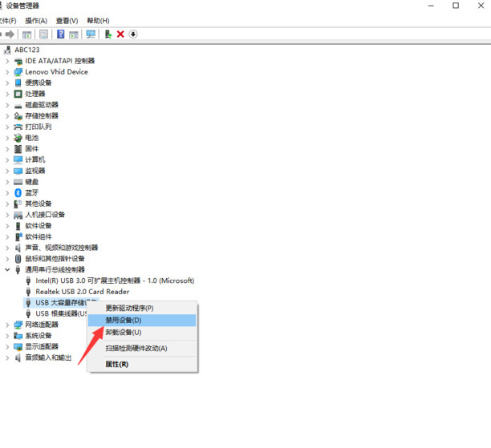Choose 禁用设备(D) from the context menu

pyautogui.click(x=124, y=321)
